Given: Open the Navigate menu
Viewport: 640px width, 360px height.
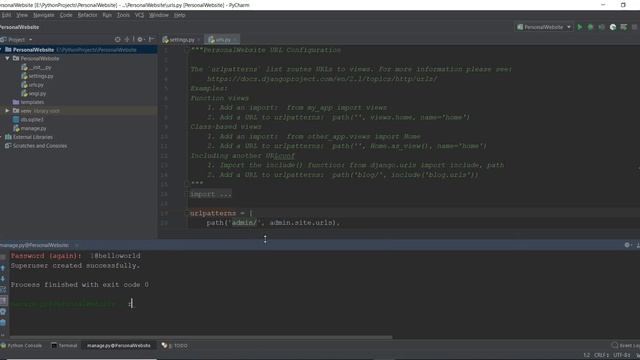Looking at the screenshot, I should coord(44,15).
